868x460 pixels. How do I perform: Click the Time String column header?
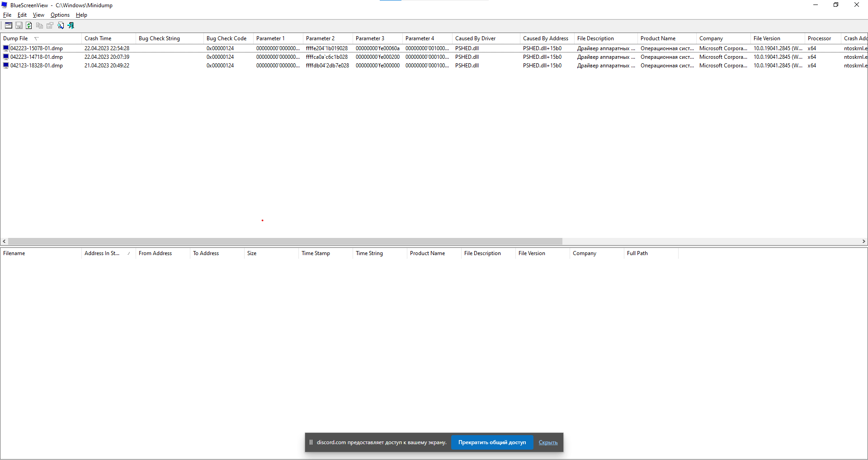[380, 253]
